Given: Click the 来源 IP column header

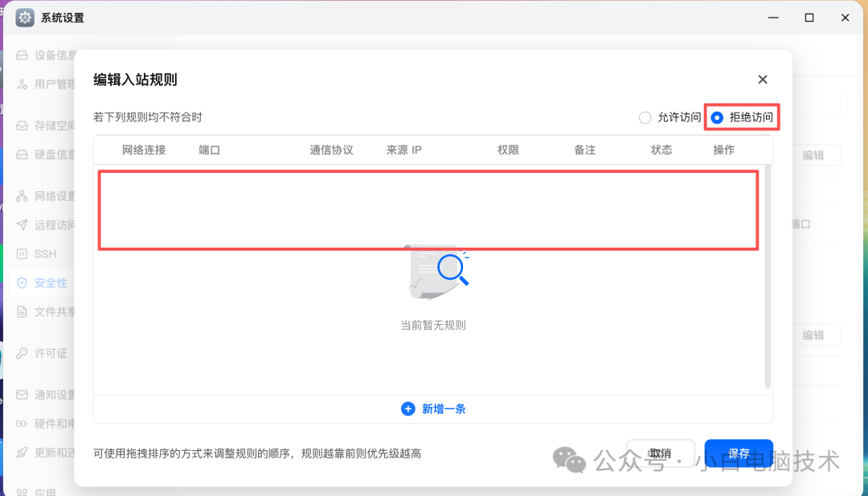Looking at the screenshot, I should click(404, 150).
